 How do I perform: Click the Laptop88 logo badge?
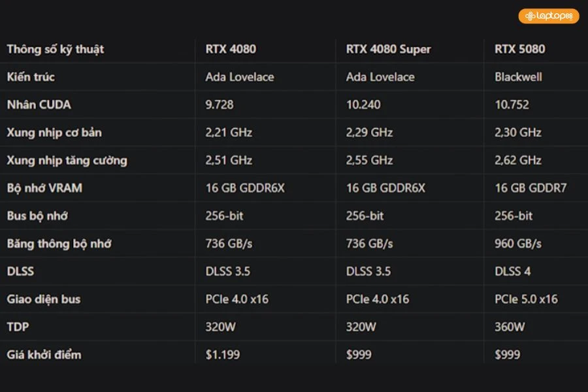[549, 16]
